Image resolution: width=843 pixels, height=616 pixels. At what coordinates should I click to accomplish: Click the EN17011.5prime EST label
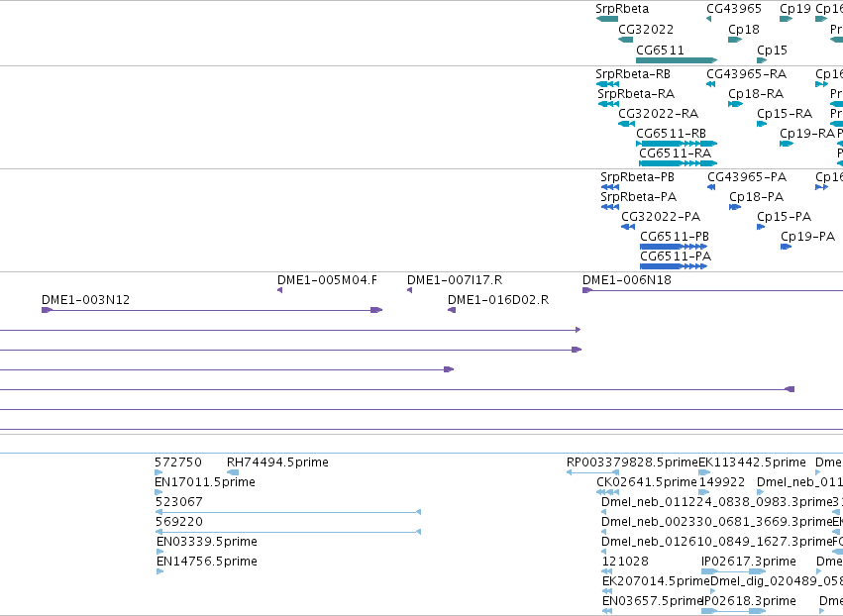click(205, 482)
